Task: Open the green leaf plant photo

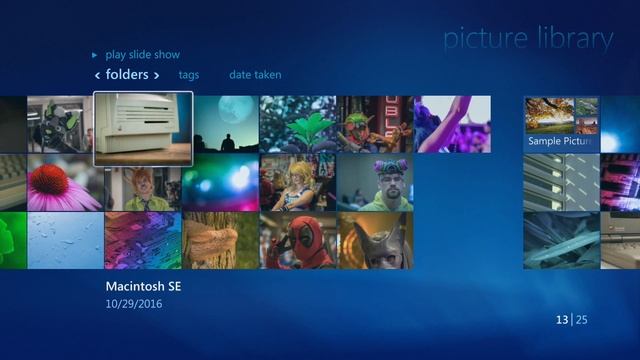Action: point(298,124)
